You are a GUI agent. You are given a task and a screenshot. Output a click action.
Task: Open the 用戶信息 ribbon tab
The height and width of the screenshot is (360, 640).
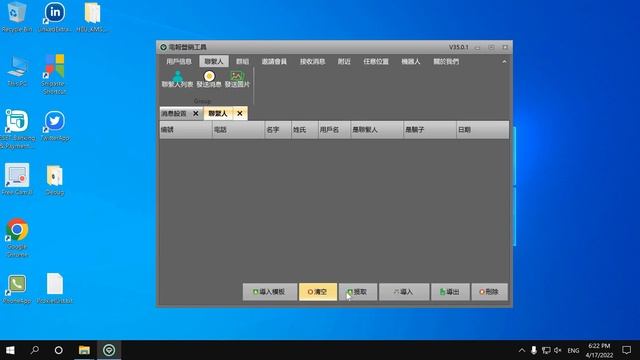pos(179,62)
